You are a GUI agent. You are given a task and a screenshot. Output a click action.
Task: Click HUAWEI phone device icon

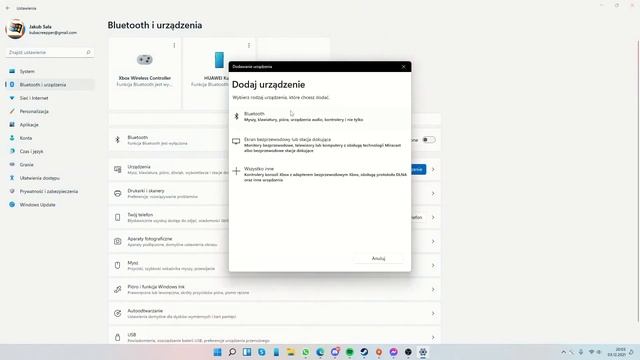219,60
